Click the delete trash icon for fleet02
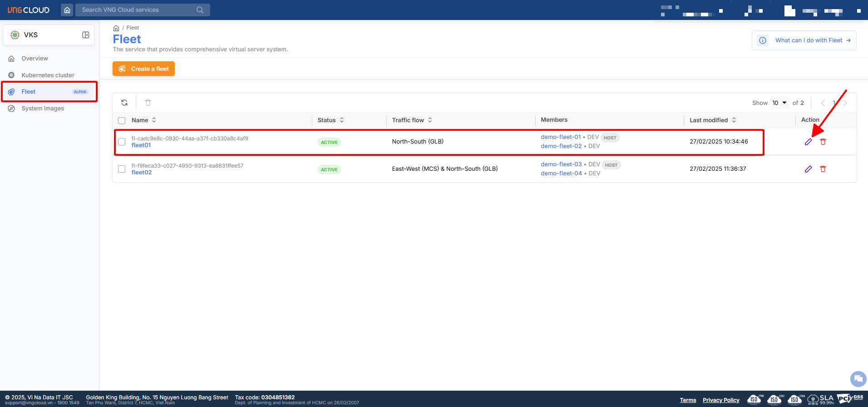The image size is (868, 407). click(823, 169)
